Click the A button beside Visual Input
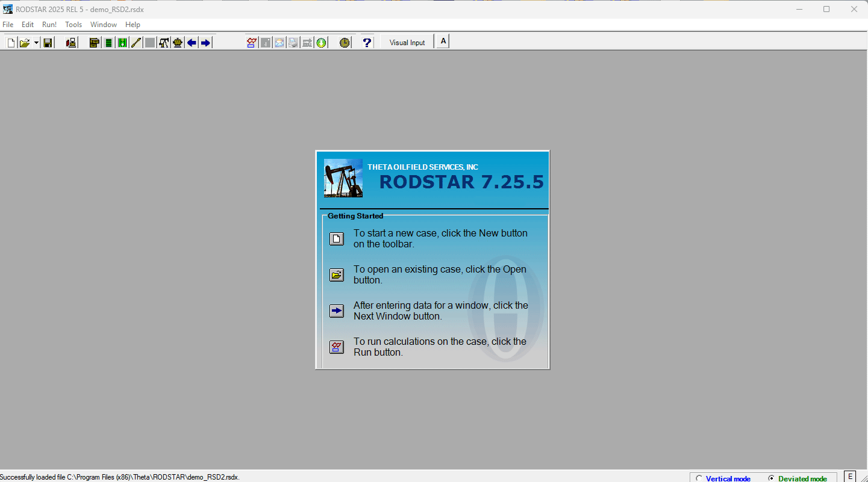Image resolution: width=868 pixels, height=482 pixels. [443, 42]
